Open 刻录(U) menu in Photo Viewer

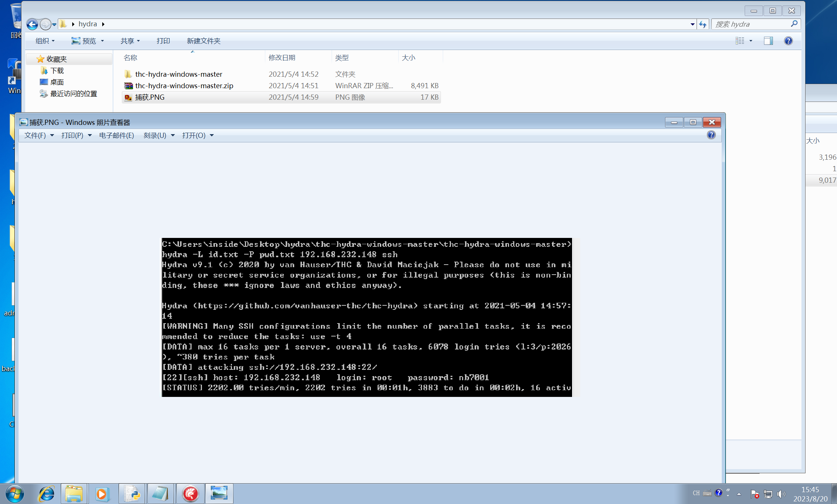(159, 135)
